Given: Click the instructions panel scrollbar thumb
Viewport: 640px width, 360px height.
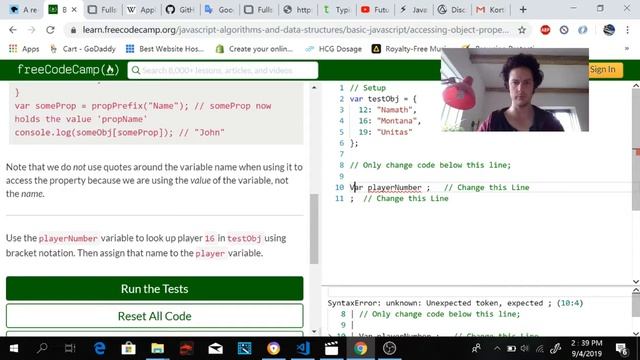Looking at the screenshot, I should pos(314,229).
